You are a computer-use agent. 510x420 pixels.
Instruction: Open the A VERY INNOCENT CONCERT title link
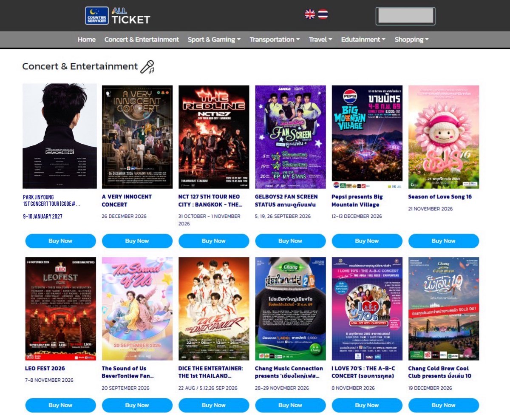[127, 201]
